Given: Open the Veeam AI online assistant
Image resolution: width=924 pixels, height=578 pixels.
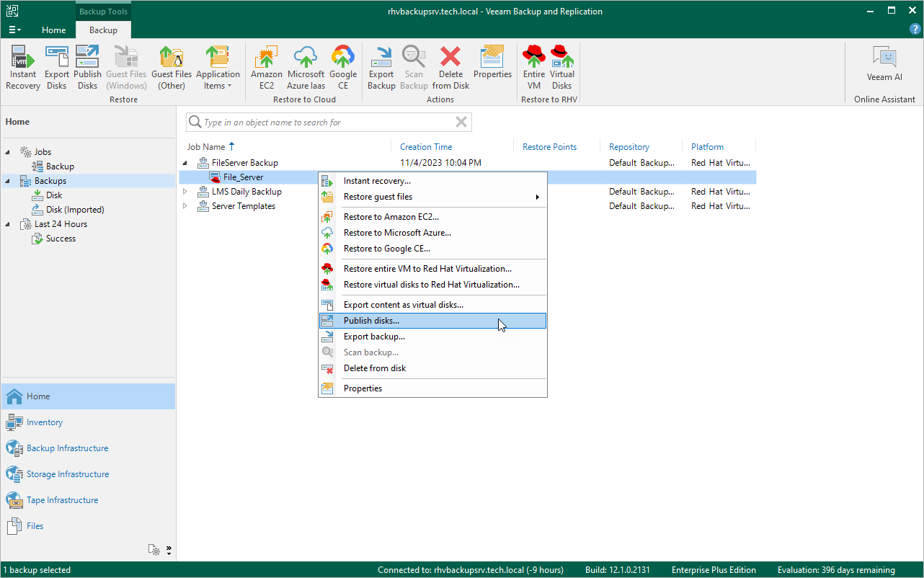Looking at the screenshot, I should pos(884,64).
